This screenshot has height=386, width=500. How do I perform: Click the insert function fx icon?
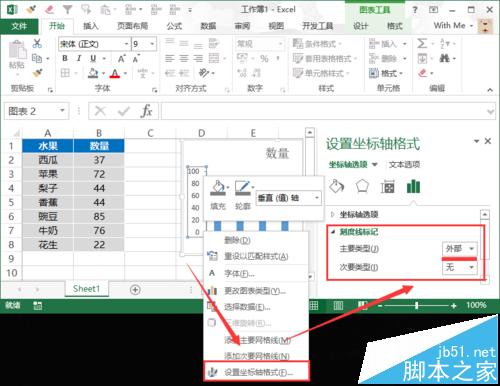point(147,111)
